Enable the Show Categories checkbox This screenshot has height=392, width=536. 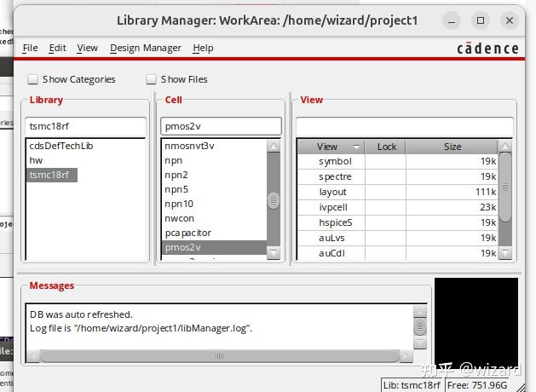[33, 79]
